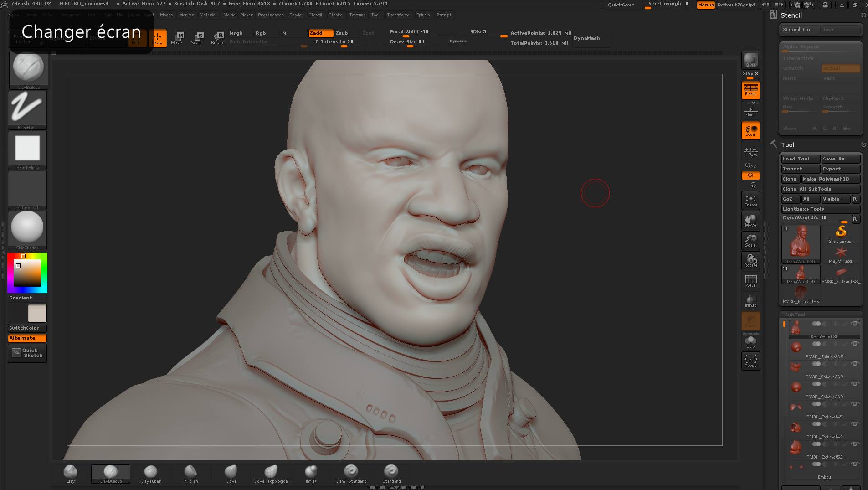Collapse the SubTool section
The height and width of the screenshot is (490, 868).
point(795,315)
